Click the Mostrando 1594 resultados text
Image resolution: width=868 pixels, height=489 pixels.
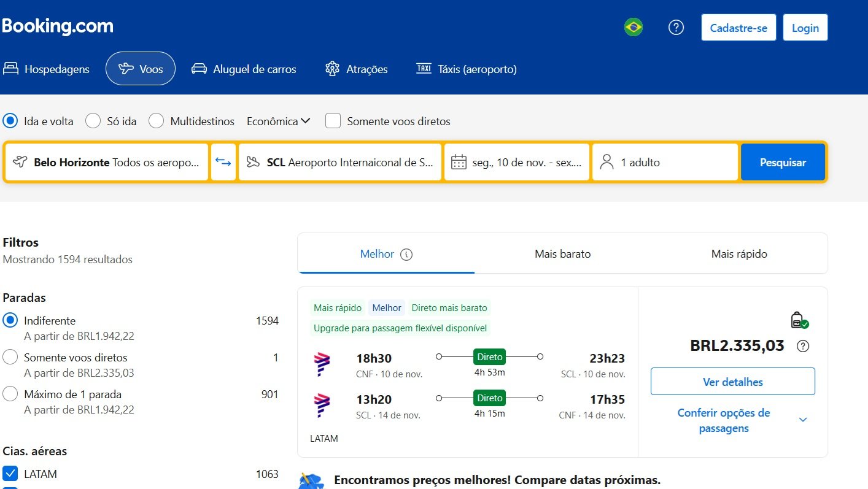pyautogui.click(x=68, y=260)
